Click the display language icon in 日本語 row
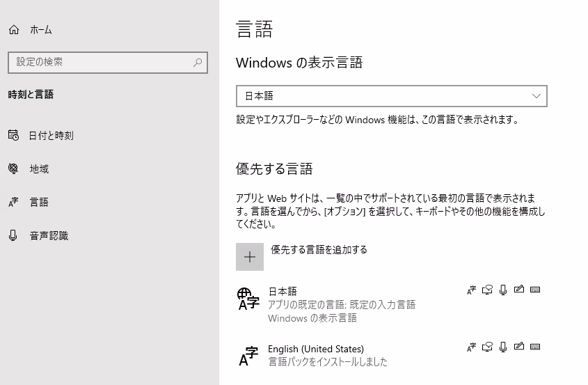This screenshot has width=588, height=385. click(471, 290)
